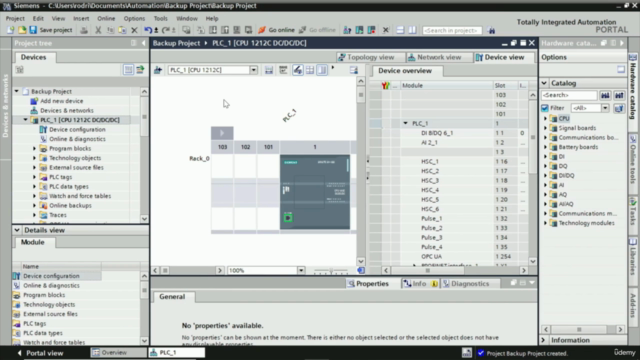Screen dimensions: 640x360
Task: Click the Cut scissors icon
Action: tap(98, 30)
